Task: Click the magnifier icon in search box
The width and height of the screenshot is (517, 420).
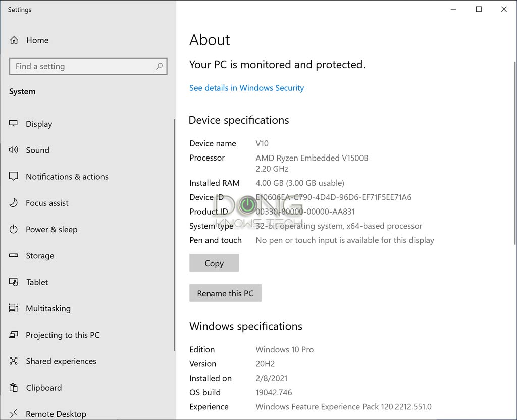Action: tap(159, 66)
